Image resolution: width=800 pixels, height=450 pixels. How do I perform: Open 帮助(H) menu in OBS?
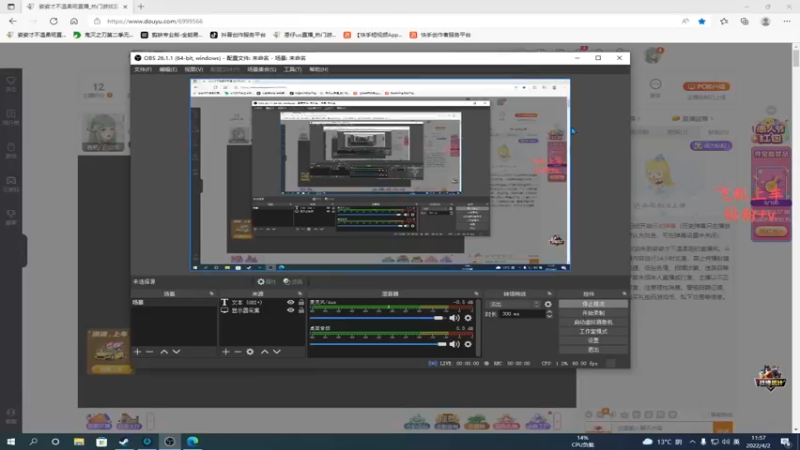click(x=319, y=69)
